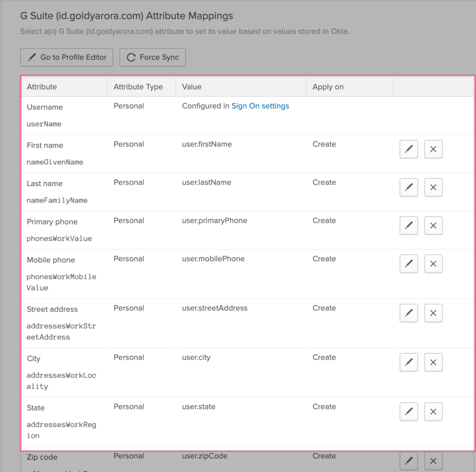The height and width of the screenshot is (472, 476).
Task: Select the user.firstName value
Action: coord(207,144)
